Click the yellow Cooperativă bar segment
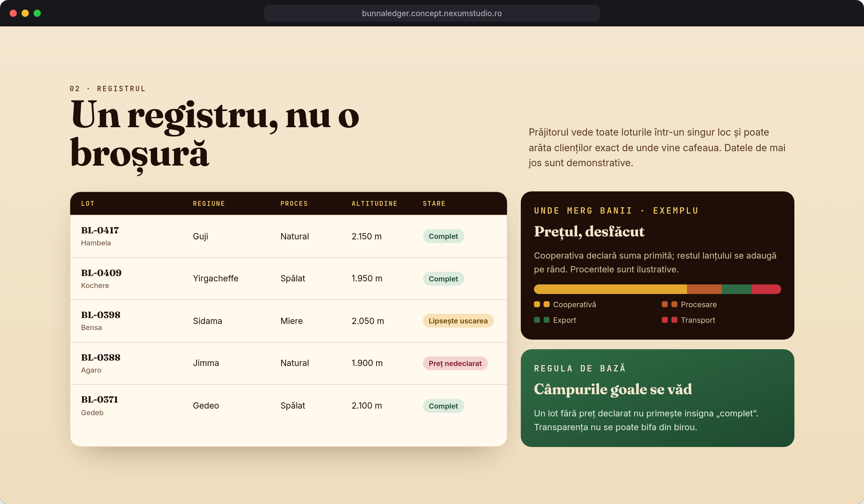This screenshot has width=864, height=504. pyautogui.click(x=610, y=289)
